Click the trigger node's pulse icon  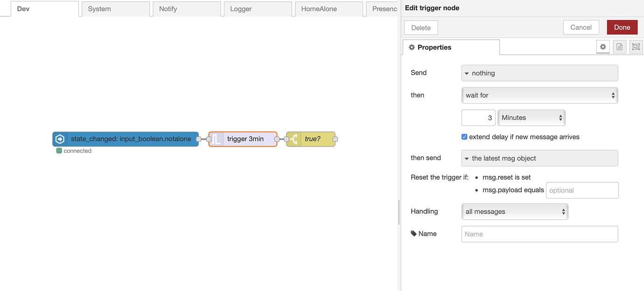(217, 139)
